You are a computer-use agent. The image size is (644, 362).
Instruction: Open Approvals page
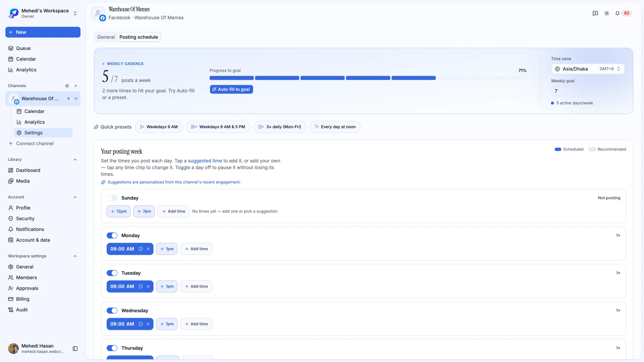[x=43, y=288]
